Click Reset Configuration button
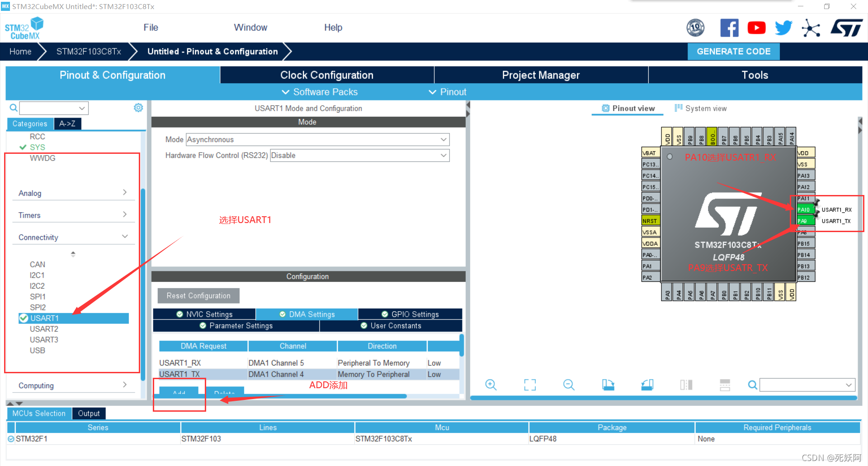Viewport: 868px width, 466px height. point(198,296)
